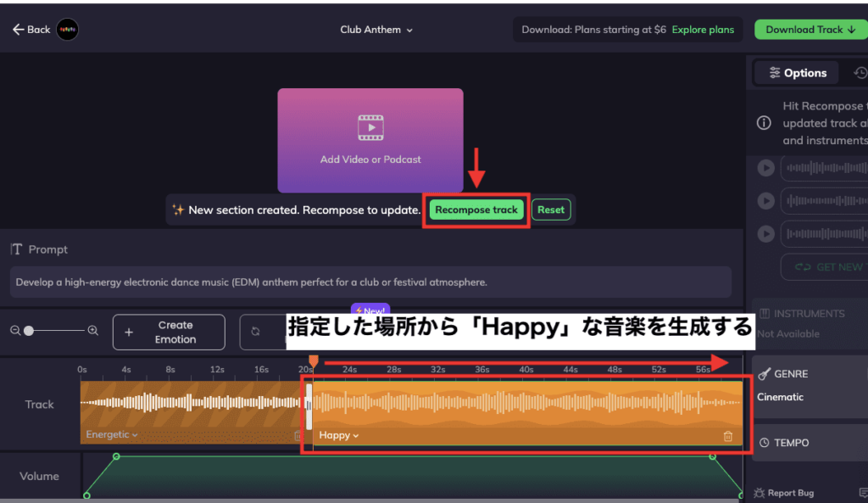Image resolution: width=868 pixels, height=503 pixels.
Task: Click the bug icon near Report Bug
Action: 759,493
